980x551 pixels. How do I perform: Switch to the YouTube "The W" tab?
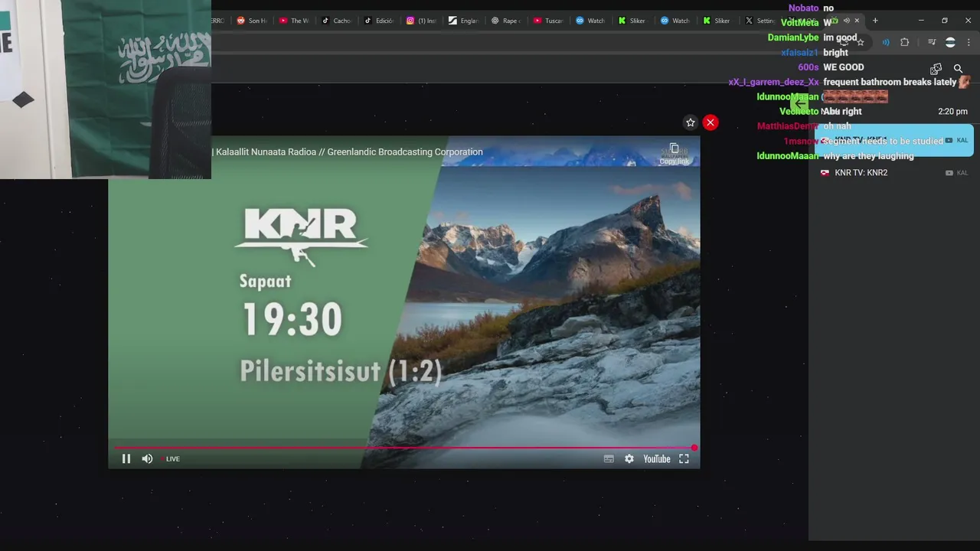[x=294, y=21]
